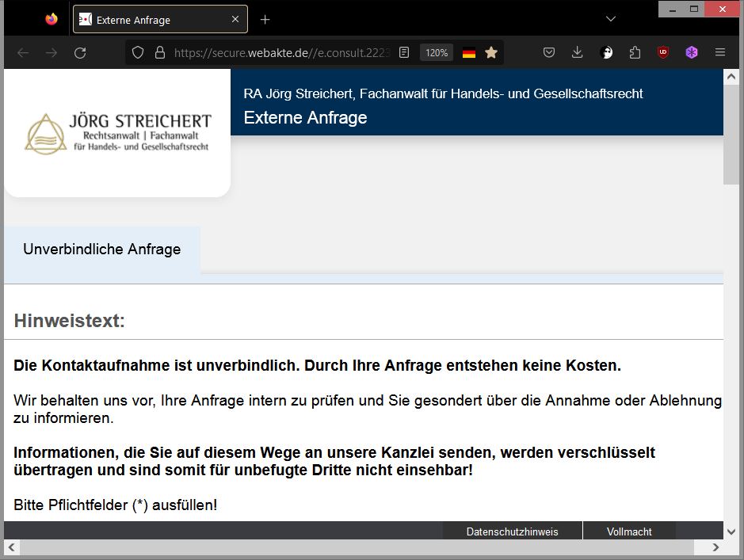744x560 pixels.
Task: Open the downloads panel
Action: click(577, 52)
